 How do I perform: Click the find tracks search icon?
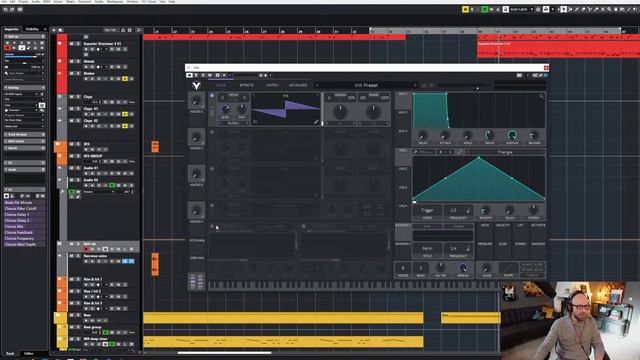[60, 30]
